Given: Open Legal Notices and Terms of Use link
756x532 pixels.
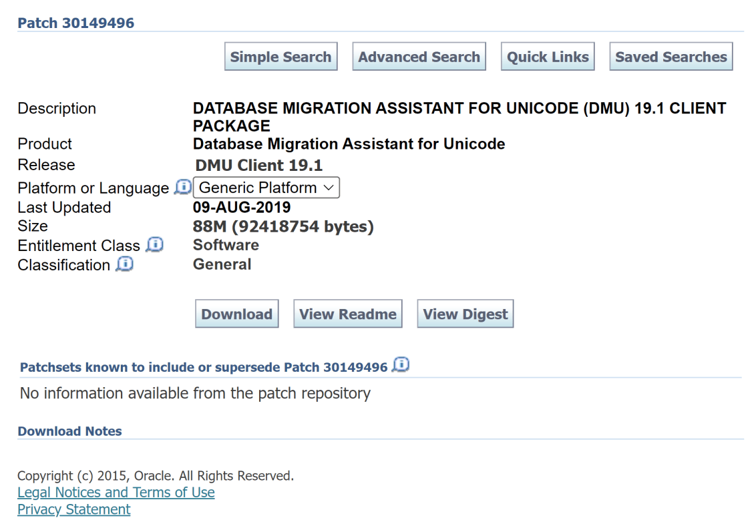Looking at the screenshot, I should click(x=116, y=493).
